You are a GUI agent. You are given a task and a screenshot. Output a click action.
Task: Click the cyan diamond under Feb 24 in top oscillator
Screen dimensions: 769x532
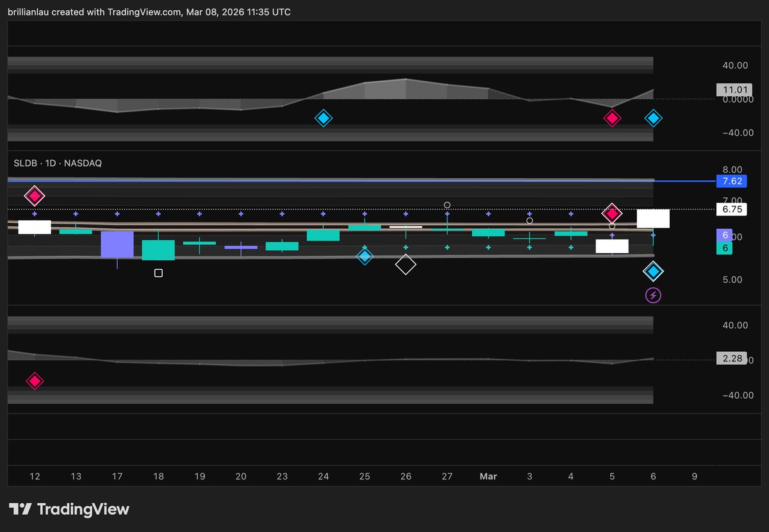coord(324,118)
